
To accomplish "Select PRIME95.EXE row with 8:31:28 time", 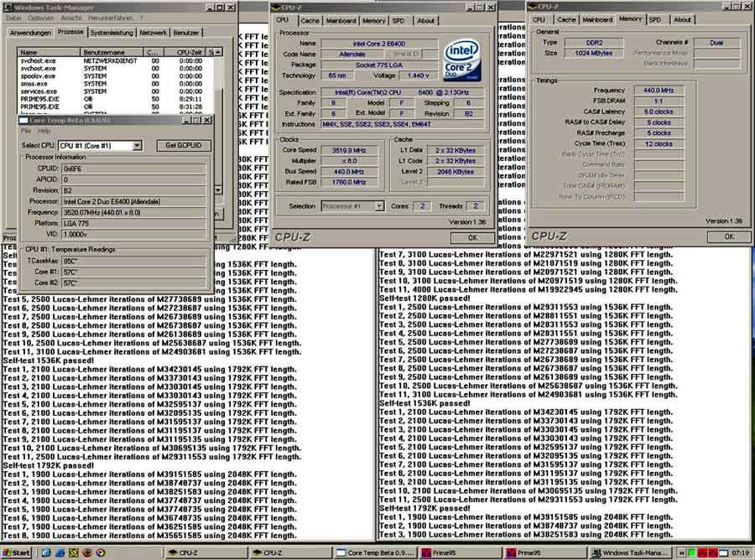I will 116,106.
